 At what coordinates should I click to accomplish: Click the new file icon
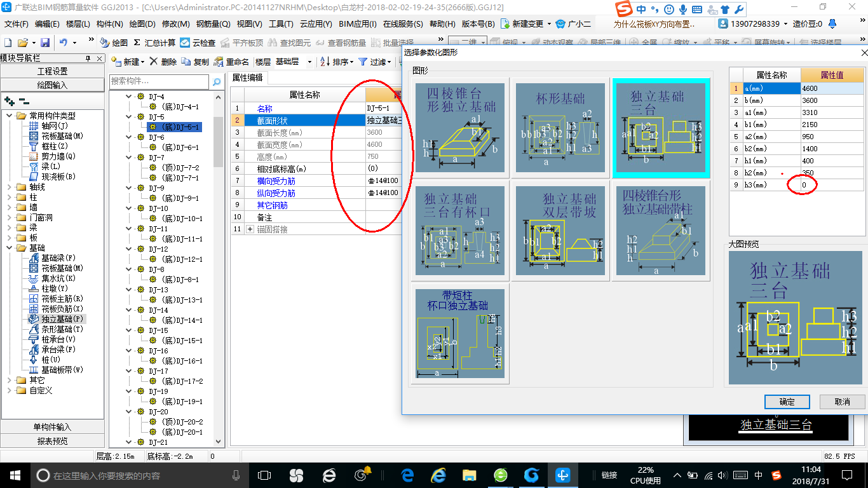[8, 43]
